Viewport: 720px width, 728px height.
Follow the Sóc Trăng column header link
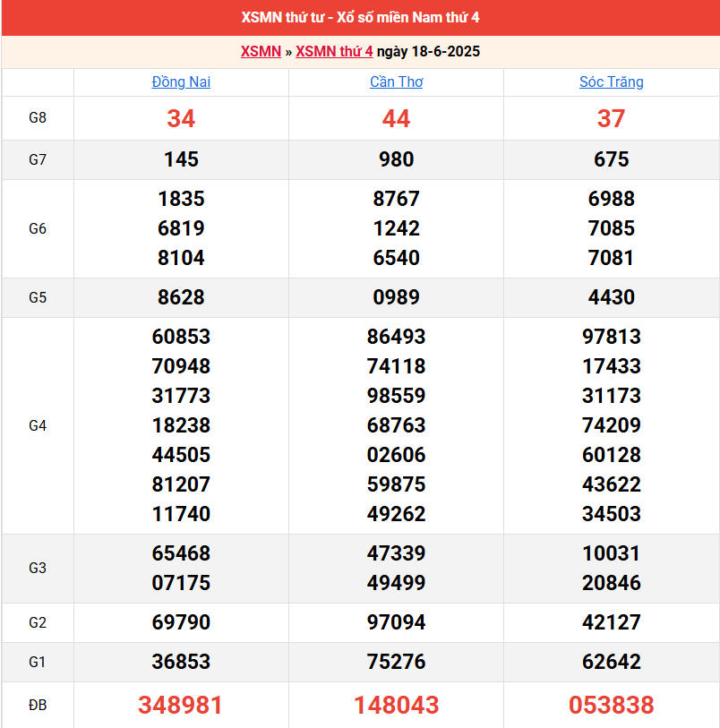pyautogui.click(x=611, y=81)
